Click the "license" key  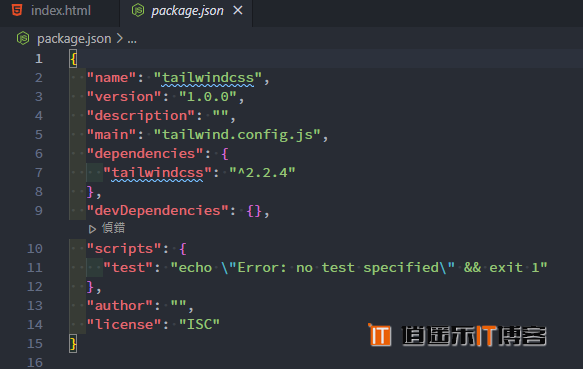pyautogui.click(x=124, y=324)
